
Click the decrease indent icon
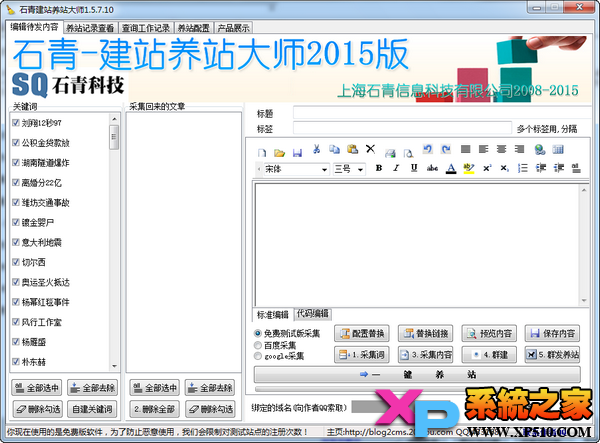[540, 168]
